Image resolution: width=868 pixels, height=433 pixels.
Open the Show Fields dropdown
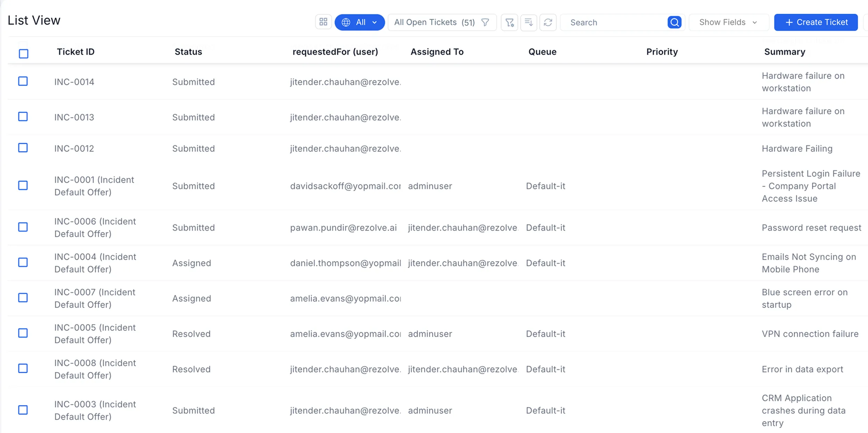[728, 23]
